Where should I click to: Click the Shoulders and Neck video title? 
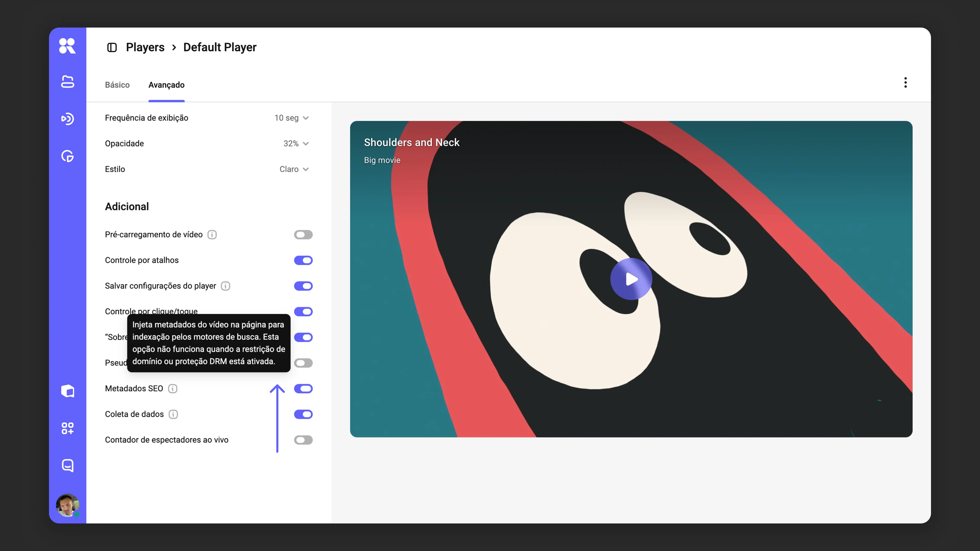coord(412,142)
